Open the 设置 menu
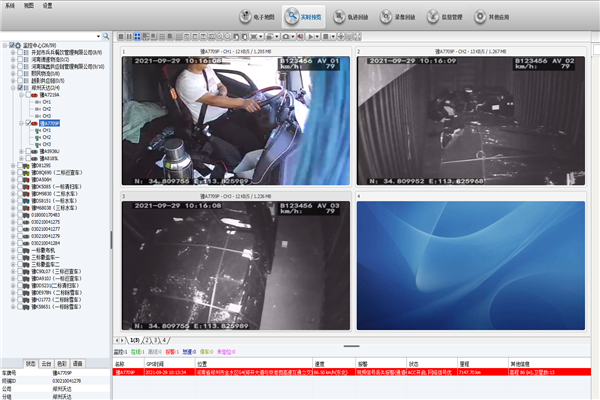 pos(47,5)
